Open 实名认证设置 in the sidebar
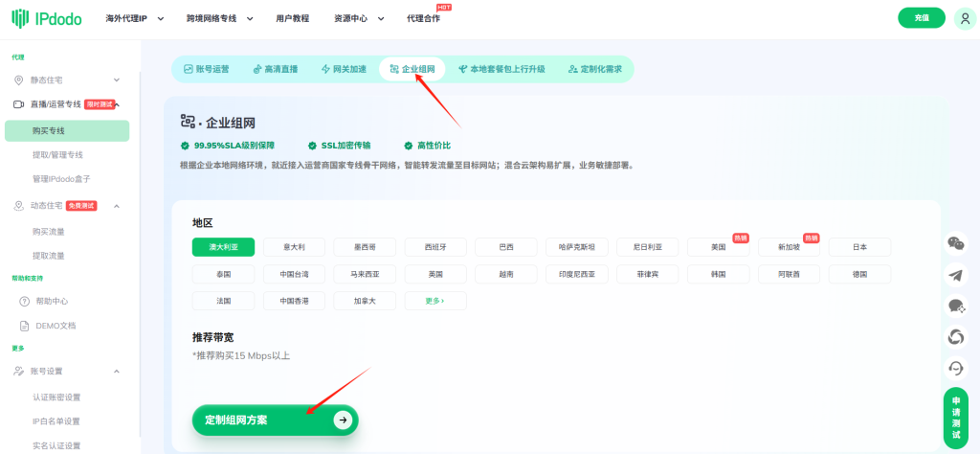The width and height of the screenshot is (980, 454). click(56, 446)
